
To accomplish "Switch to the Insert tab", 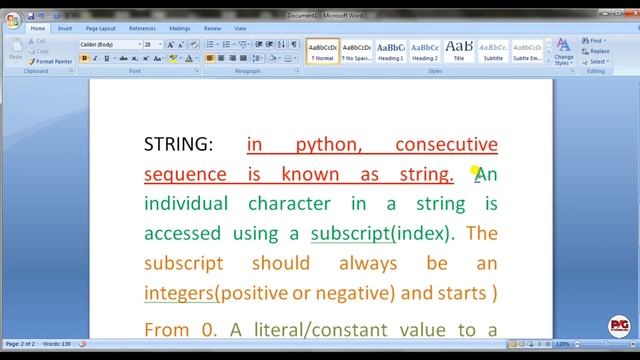I will point(65,29).
